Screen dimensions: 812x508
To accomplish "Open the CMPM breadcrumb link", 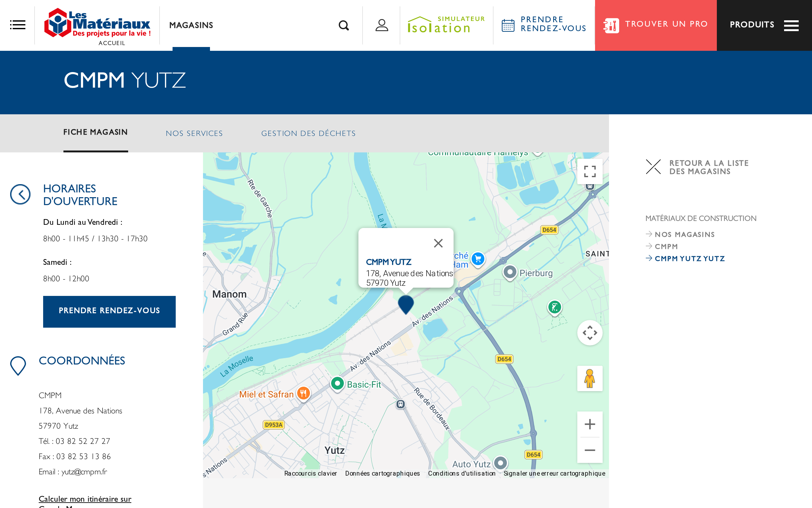I will point(666,247).
